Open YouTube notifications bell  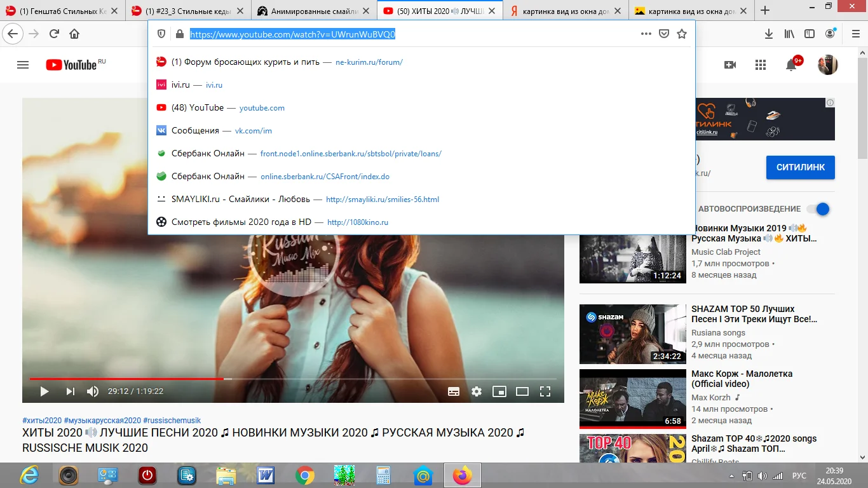pos(790,64)
